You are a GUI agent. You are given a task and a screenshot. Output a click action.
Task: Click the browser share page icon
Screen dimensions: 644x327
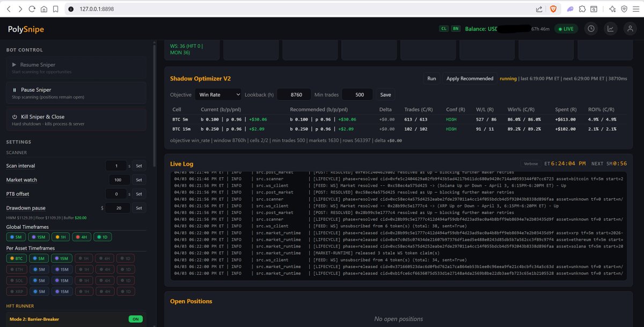(x=539, y=9)
